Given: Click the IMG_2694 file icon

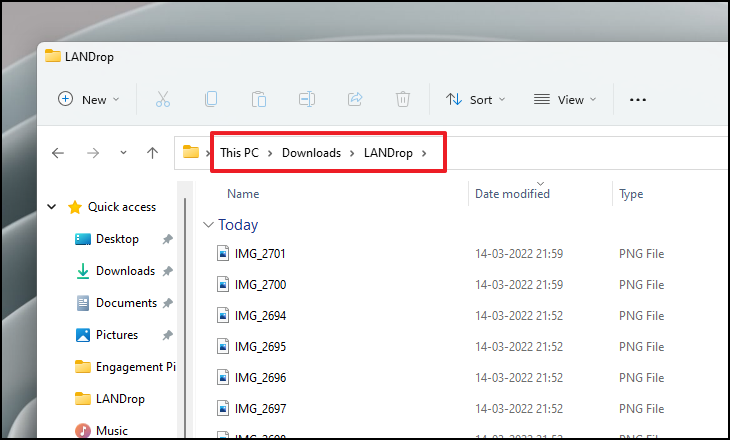Looking at the screenshot, I should tap(223, 315).
